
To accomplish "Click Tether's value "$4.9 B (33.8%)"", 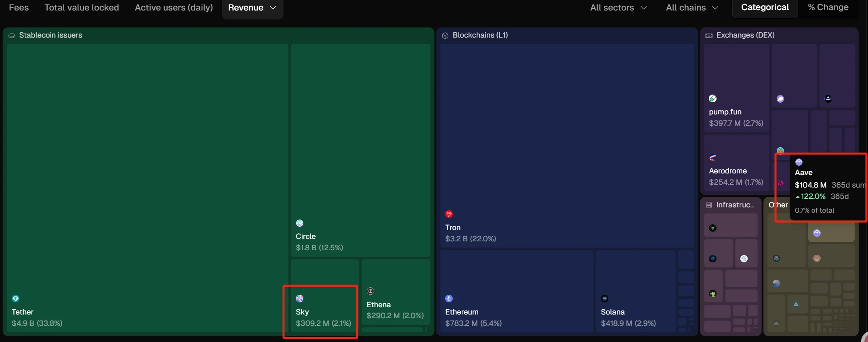I will [x=37, y=323].
